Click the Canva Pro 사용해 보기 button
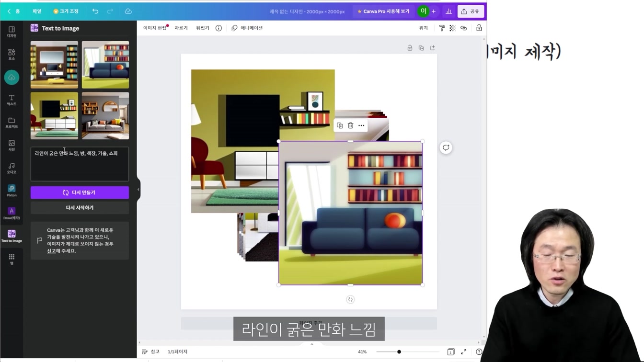Screen dimensions: 644x362 coord(383,11)
